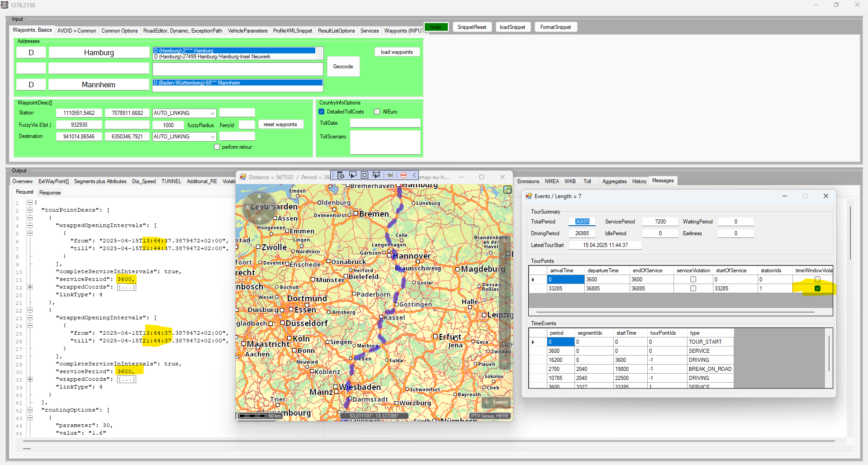
Task: Open the Layers control on the map
Action: pyautogui.click(x=497, y=402)
